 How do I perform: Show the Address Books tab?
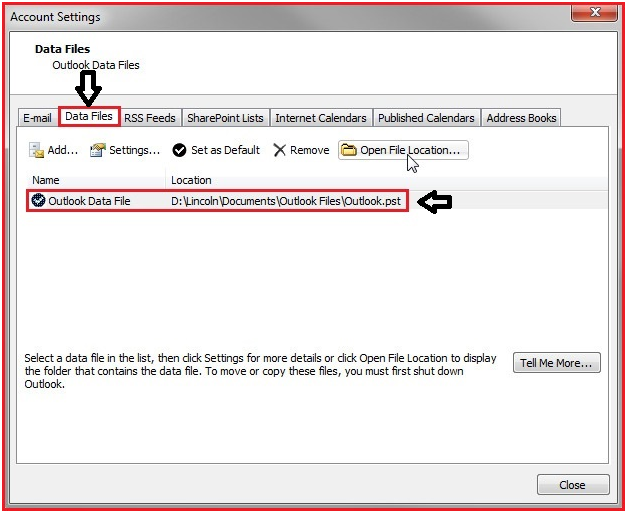(521, 118)
